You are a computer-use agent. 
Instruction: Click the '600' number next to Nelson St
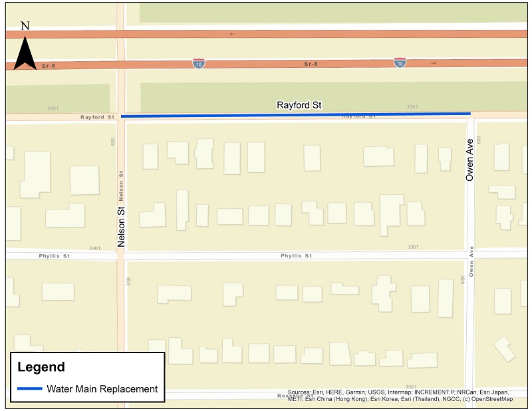point(113,142)
